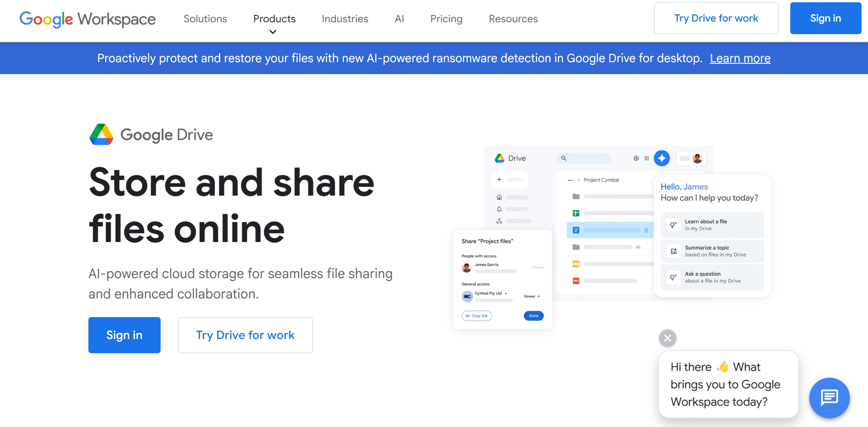This screenshot has width=868, height=427.
Task: Click the shared folder people icon
Action: click(638, 247)
